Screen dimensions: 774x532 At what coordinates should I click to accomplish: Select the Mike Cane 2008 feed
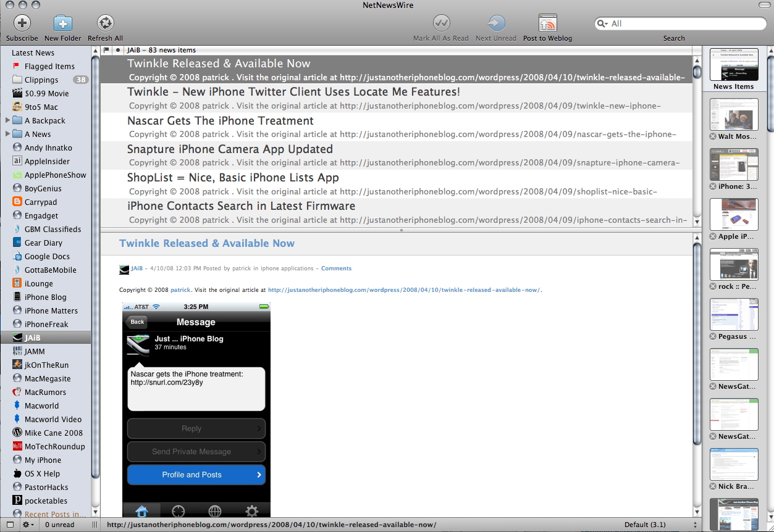[54, 433]
